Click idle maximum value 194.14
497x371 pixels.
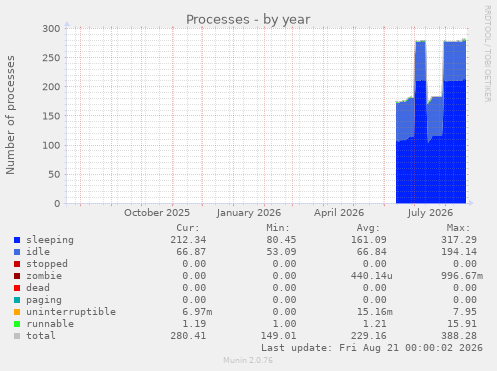click(459, 252)
